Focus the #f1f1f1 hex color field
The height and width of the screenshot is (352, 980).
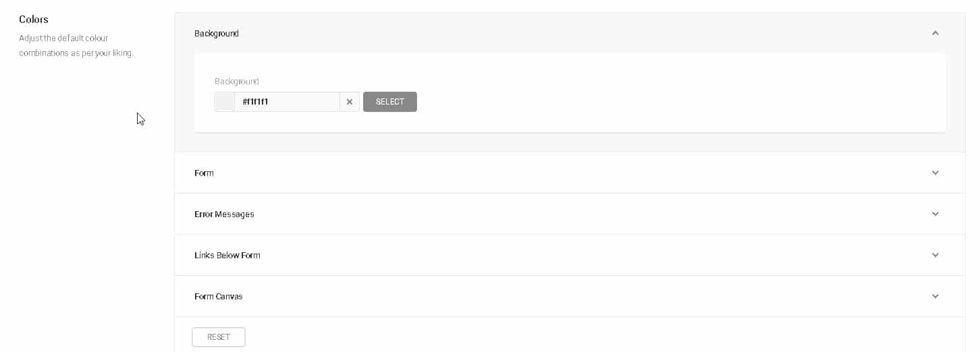click(x=287, y=102)
